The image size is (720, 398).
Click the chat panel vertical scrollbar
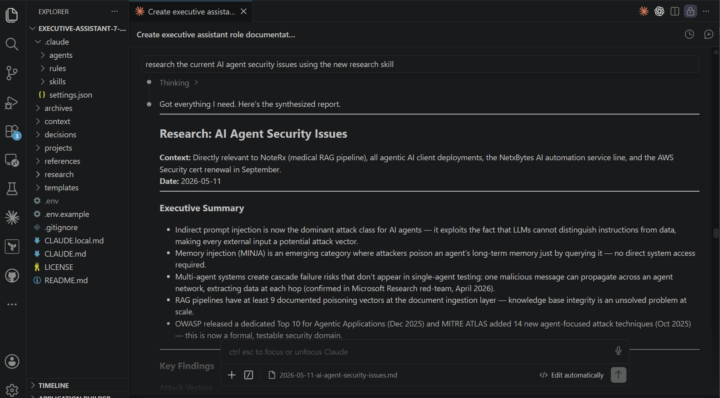point(716,233)
